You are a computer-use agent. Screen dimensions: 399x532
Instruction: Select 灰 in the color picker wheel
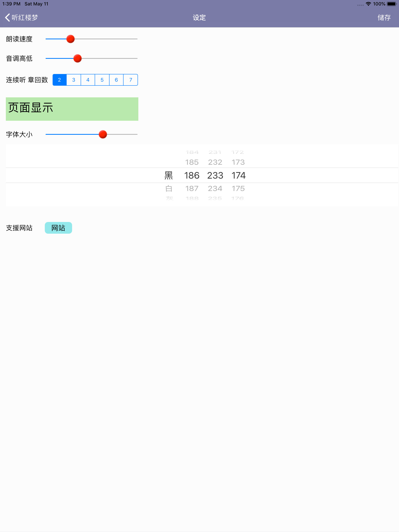(x=169, y=198)
